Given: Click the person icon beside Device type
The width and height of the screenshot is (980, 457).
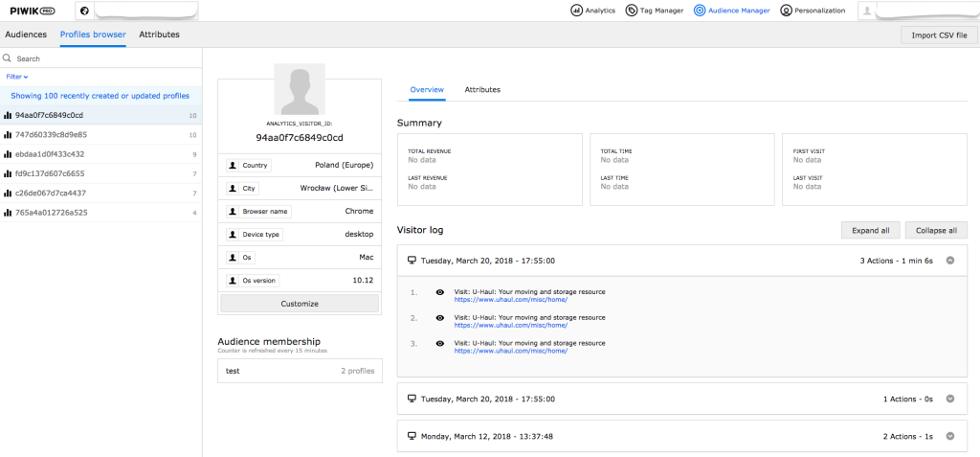Looking at the screenshot, I should (232, 234).
